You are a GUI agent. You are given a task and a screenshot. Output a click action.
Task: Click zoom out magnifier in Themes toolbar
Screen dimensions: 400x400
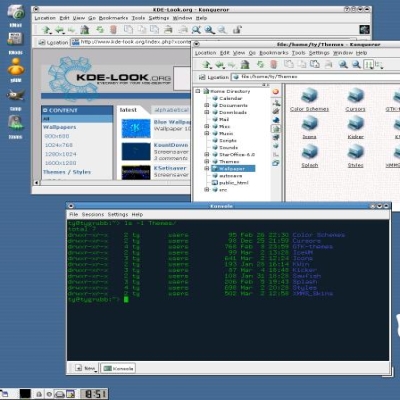356,64
